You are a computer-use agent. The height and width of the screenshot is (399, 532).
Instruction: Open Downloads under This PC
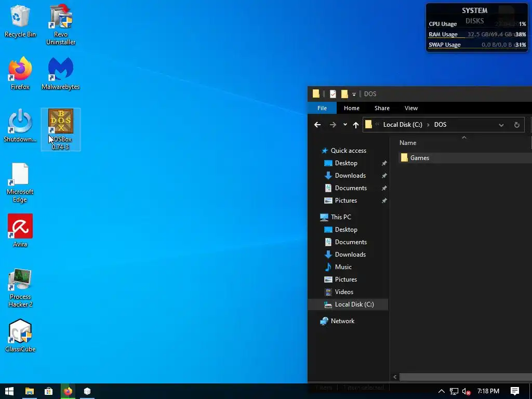click(x=350, y=255)
